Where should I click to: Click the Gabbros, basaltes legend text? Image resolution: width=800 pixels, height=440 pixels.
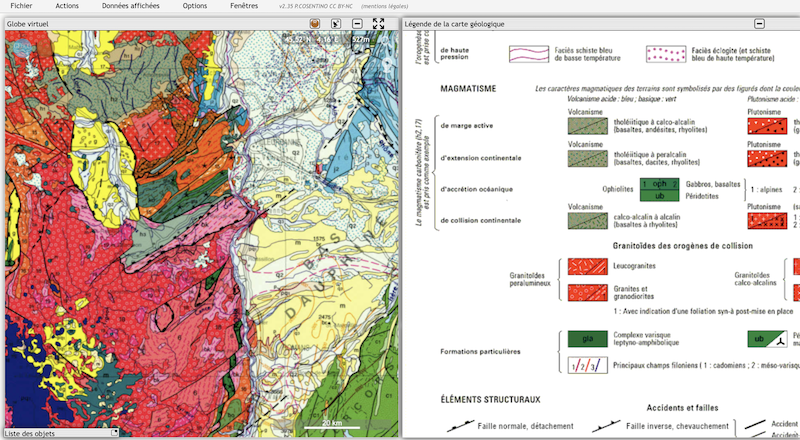point(713,184)
